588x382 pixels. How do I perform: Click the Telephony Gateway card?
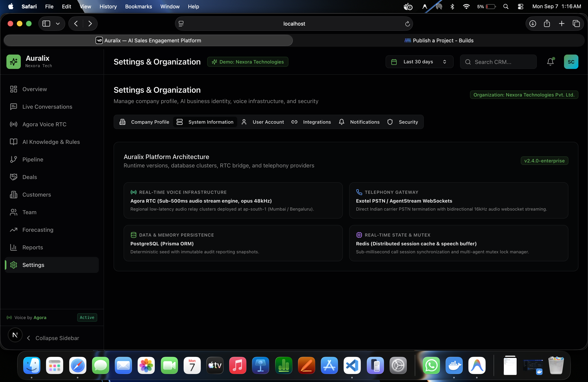459,200
